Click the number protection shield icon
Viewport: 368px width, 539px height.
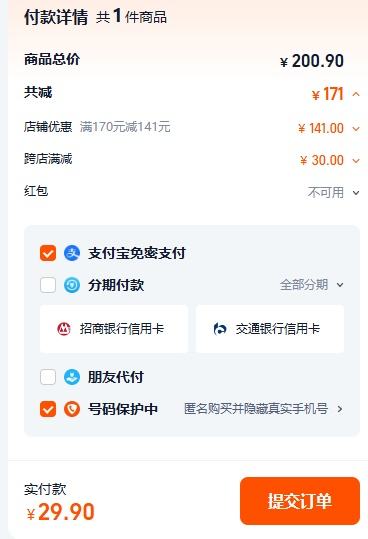point(72,409)
